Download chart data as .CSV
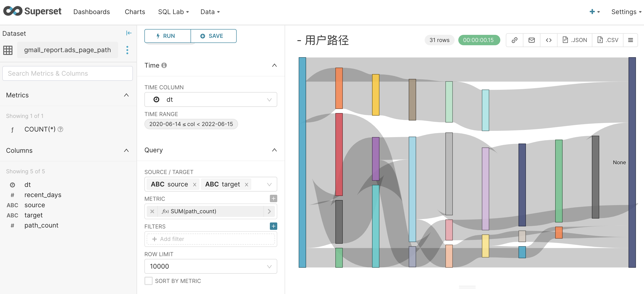This screenshot has width=644, height=294. click(x=608, y=40)
